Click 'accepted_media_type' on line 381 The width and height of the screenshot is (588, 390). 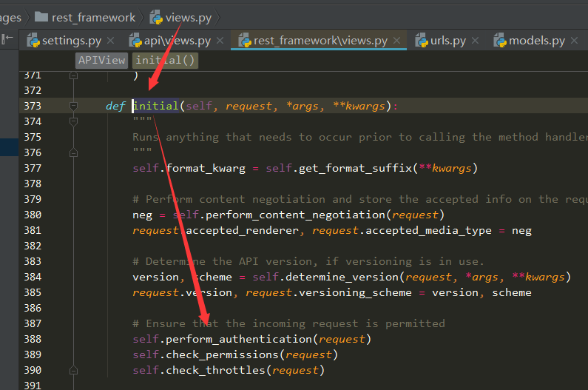(428, 231)
